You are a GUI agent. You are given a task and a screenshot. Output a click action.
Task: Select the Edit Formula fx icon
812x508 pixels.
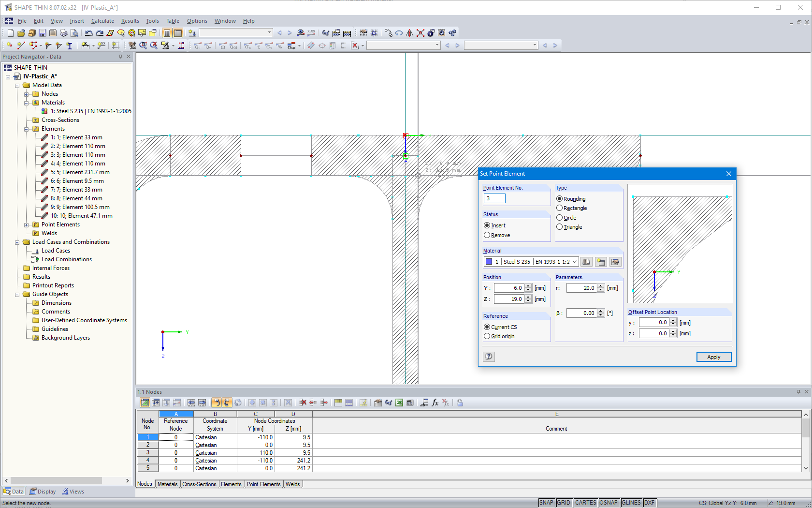(x=435, y=403)
